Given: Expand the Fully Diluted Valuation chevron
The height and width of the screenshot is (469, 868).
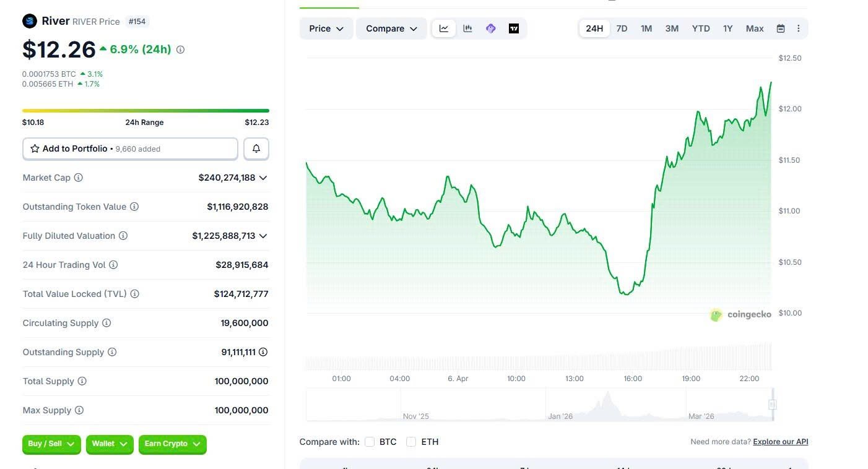Looking at the screenshot, I should point(263,236).
